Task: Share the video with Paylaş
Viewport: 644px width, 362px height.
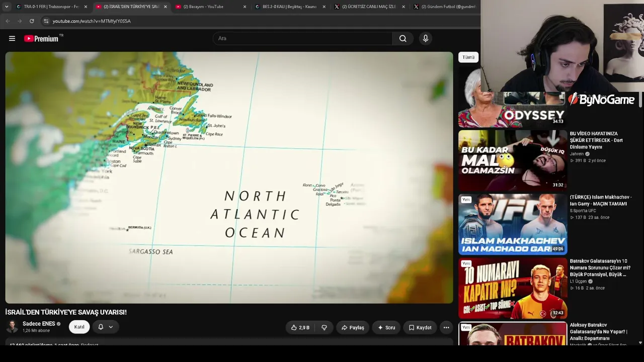Action: pos(353,327)
